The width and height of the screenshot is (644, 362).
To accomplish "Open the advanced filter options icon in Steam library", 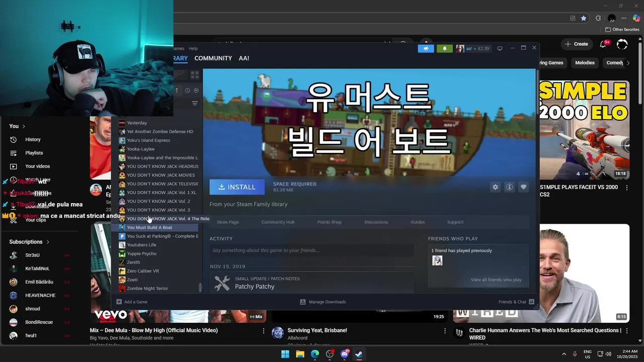I will pyautogui.click(x=195, y=103).
